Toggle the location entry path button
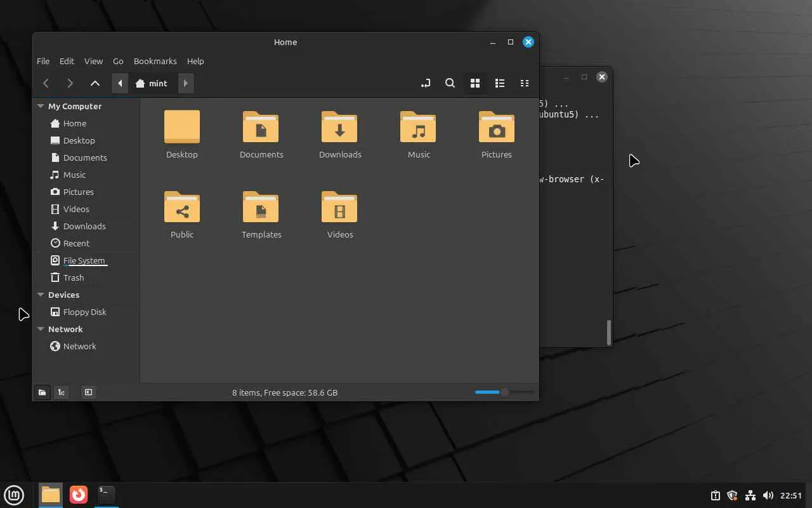Image resolution: width=812 pixels, height=508 pixels. (426, 83)
